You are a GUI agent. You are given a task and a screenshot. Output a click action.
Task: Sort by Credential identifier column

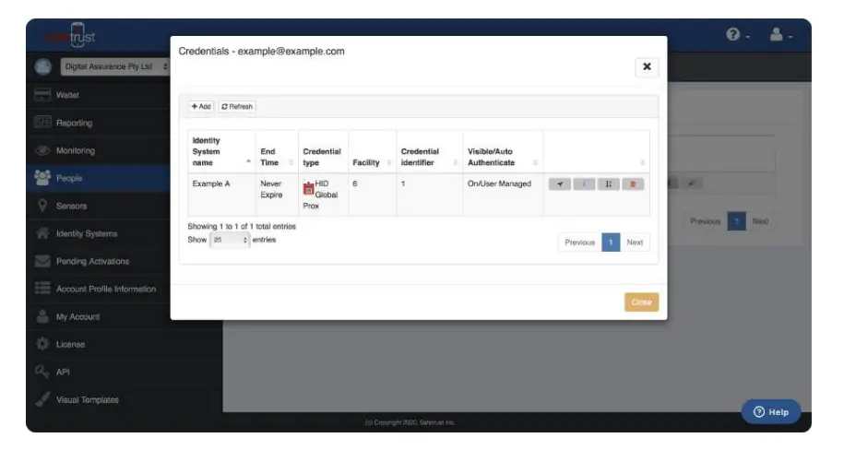[430, 151]
